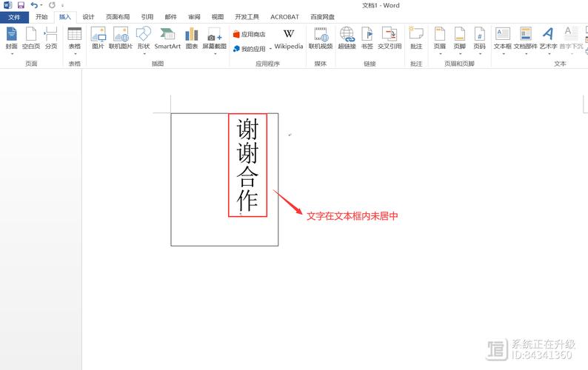
Task: Insert a cover page (封面)
Action: click(x=12, y=38)
